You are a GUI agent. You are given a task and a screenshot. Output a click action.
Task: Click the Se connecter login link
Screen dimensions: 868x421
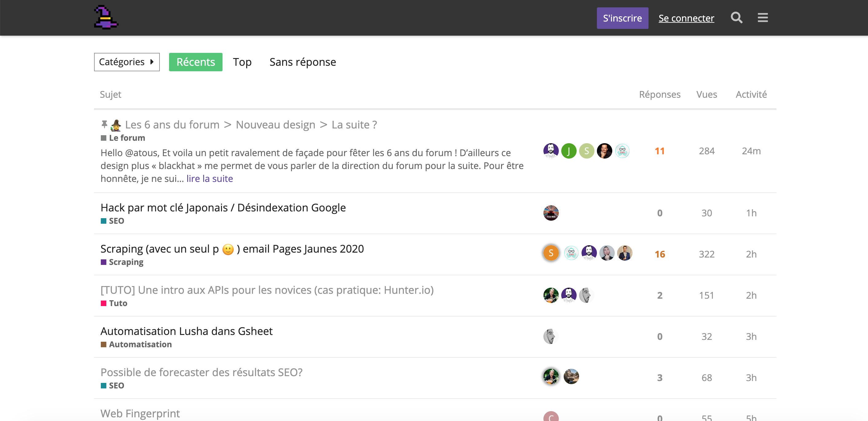(x=686, y=18)
